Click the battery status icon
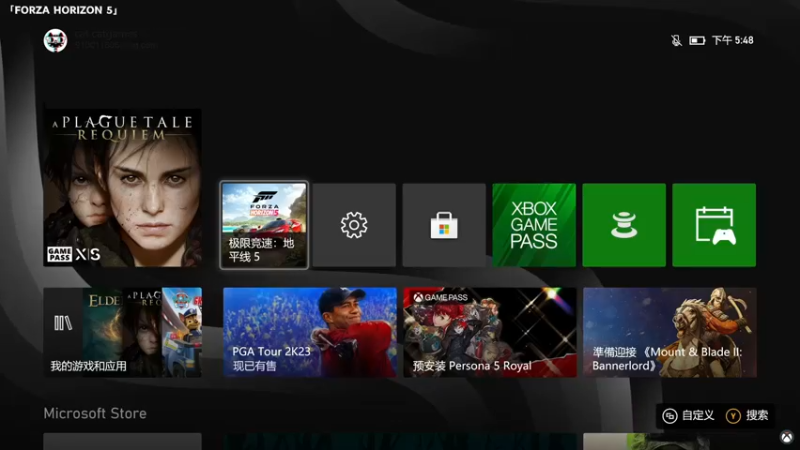 point(697,40)
